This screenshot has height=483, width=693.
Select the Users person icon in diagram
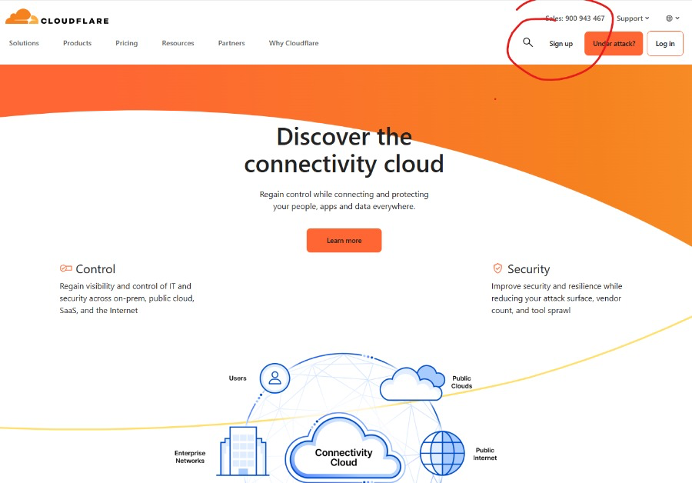tap(275, 378)
